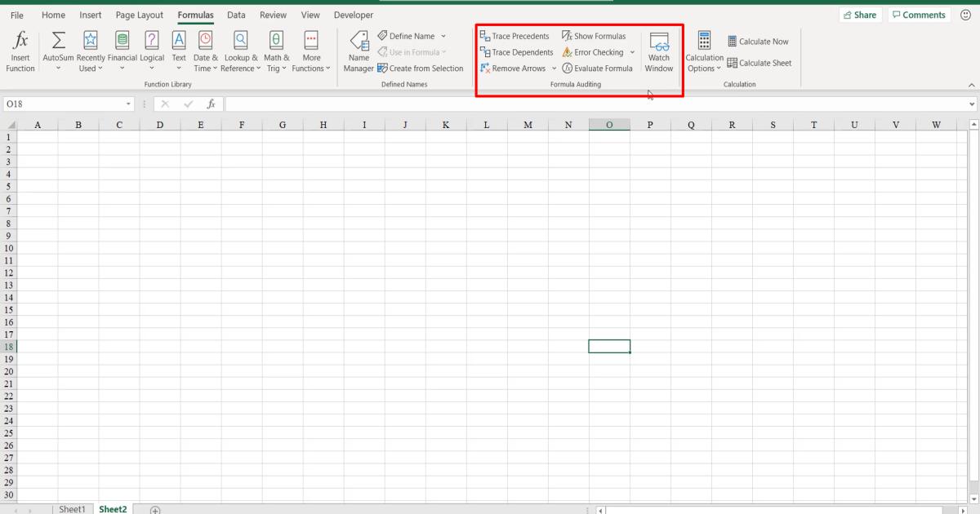Toggle tracer arrows with Remove Arrows
The width and height of the screenshot is (980, 514).
pyautogui.click(x=514, y=69)
